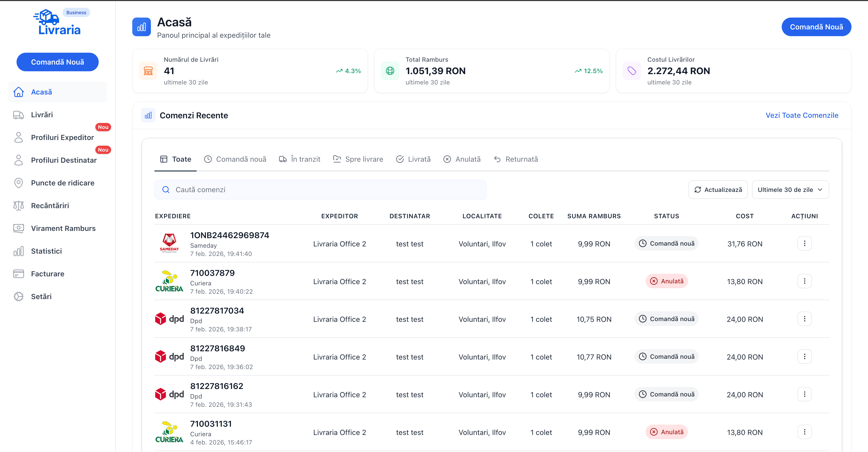Open Setări via the gear icon
The height and width of the screenshot is (452, 868).
pos(19,297)
